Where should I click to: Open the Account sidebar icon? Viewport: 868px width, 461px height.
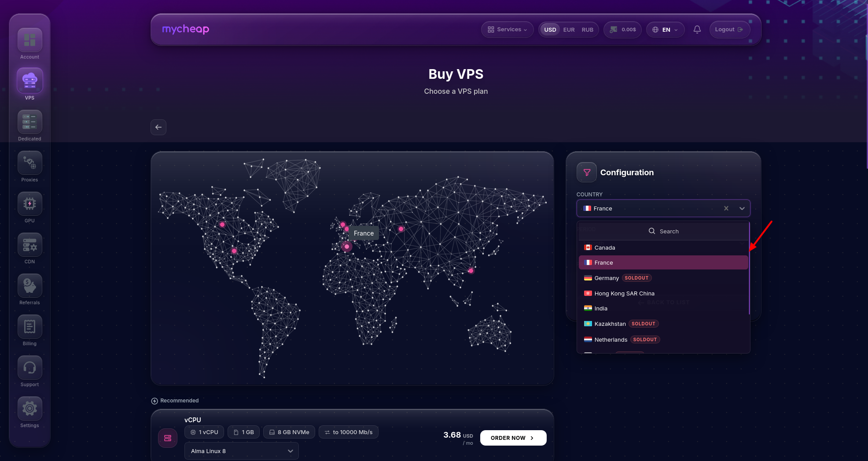pyautogui.click(x=29, y=40)
